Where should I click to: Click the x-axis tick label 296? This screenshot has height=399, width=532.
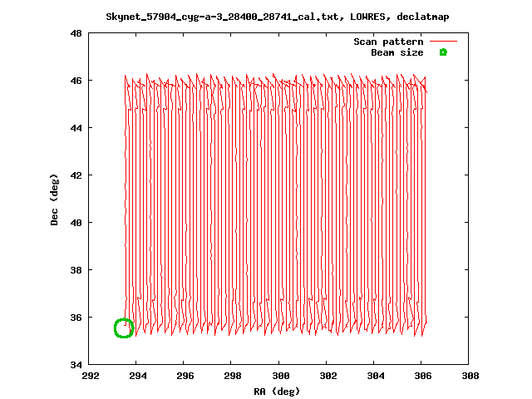pyautogui.click(x=185, y=376)
